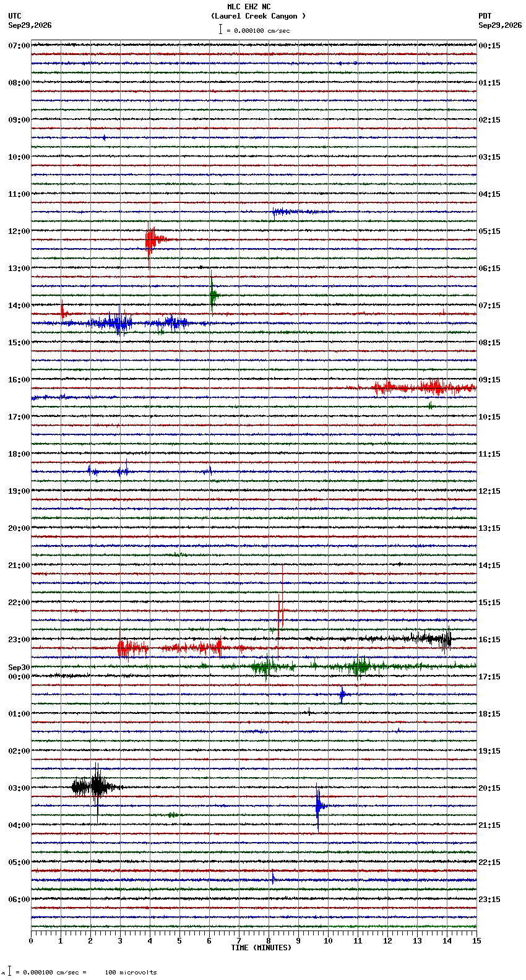
Task: Click the '10:00' UTC time label
Action: 19,157
